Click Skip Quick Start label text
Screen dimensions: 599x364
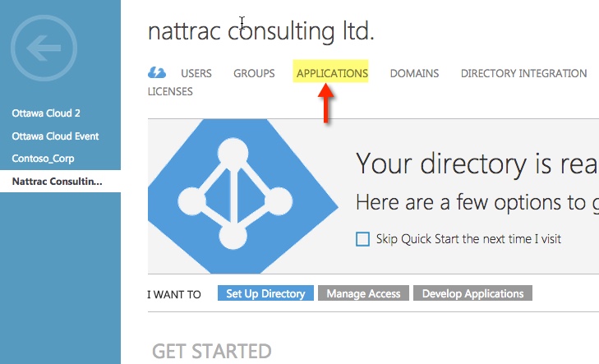[468, 239]
